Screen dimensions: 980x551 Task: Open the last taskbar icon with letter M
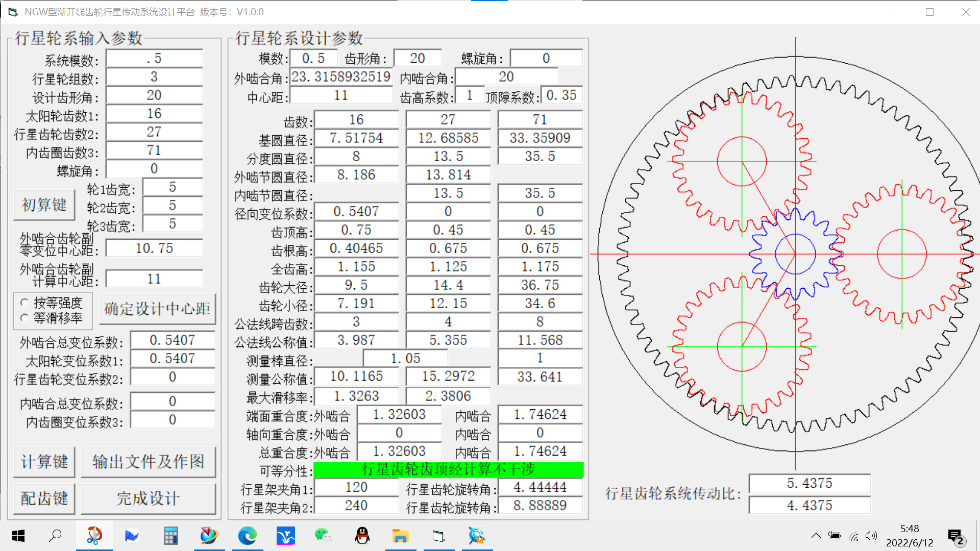[x=477, y=536]
